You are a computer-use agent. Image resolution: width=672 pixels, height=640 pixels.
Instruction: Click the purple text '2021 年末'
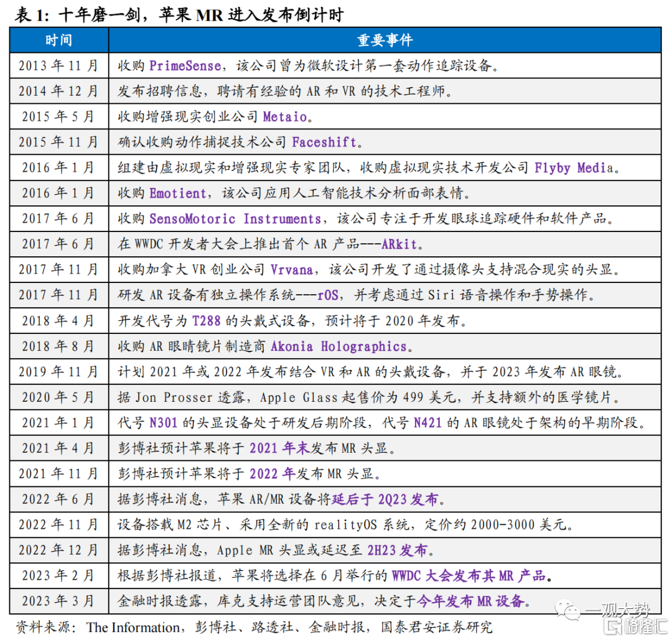tap(279, 448)
